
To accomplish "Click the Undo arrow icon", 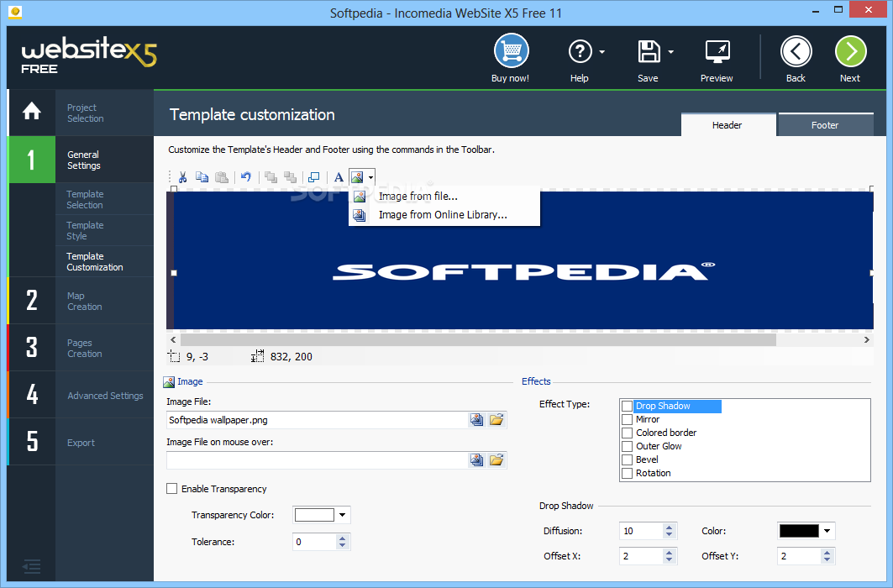I will tap(246, 177).
